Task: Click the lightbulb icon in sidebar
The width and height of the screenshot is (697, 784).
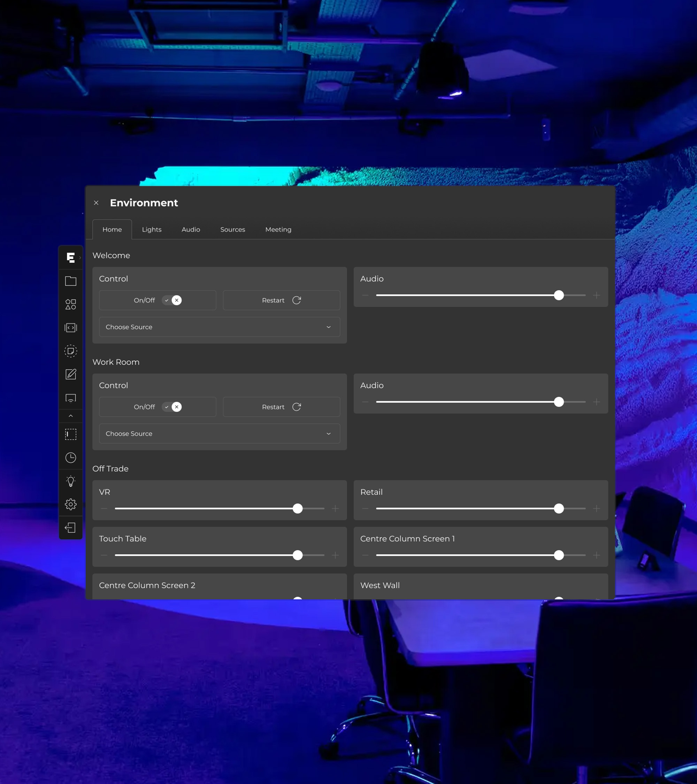Action: pos(71,481)
